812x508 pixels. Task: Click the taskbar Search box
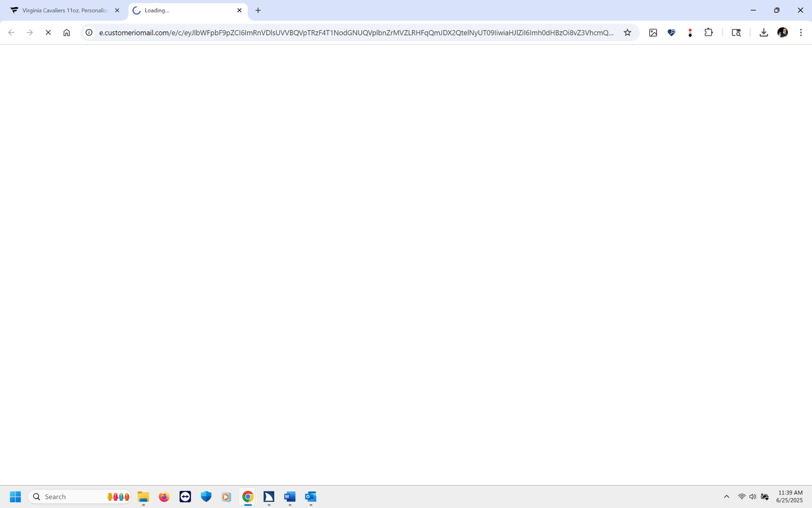(x=80, y=497)
